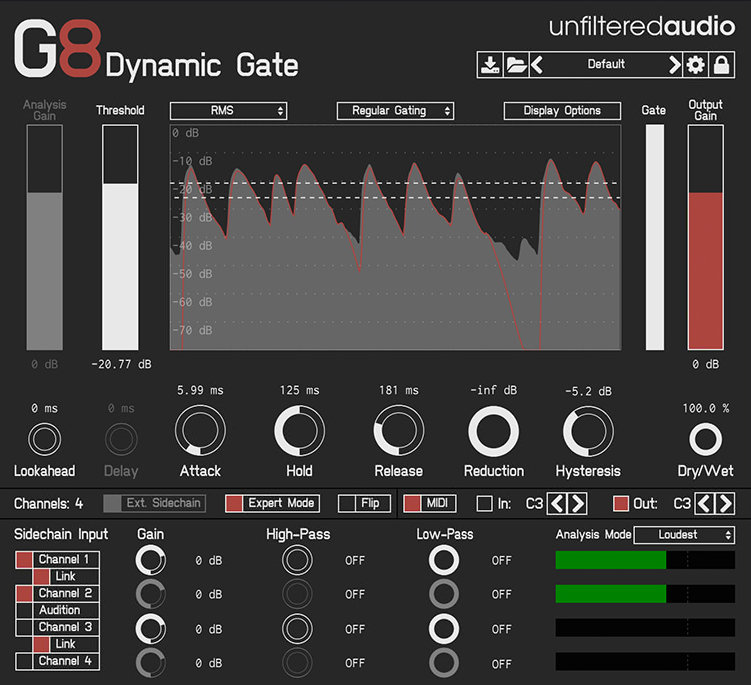Click the 181 ms release value
The height and width of the screenshot is (685, 751).
(398, 390)
